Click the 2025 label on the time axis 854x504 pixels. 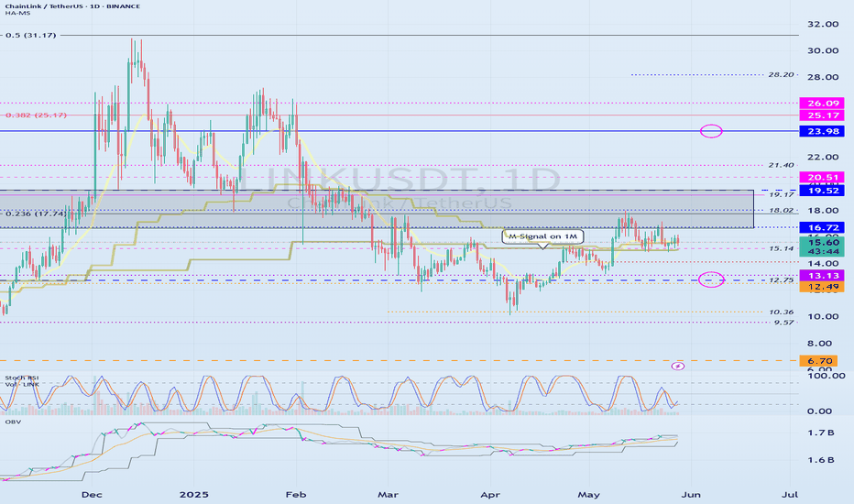(194, 495)
